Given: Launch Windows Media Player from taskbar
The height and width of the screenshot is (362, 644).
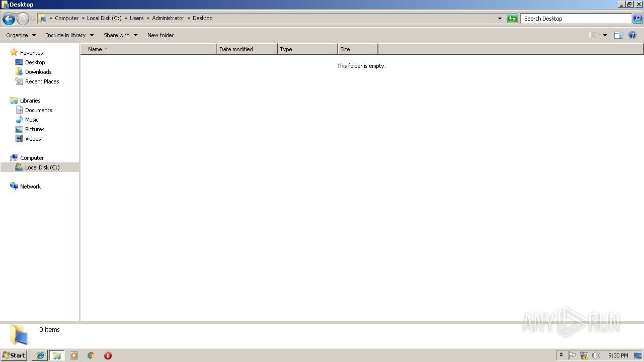Looking at the screenshot, I should click(74, 355).
